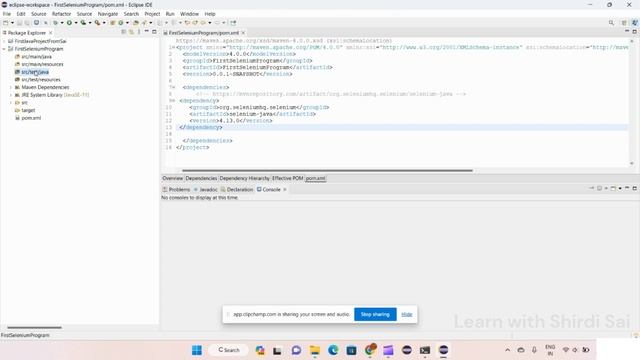Maximize the Package Explorer panel
The image size is (640, 360).
[x=154, y=31]
